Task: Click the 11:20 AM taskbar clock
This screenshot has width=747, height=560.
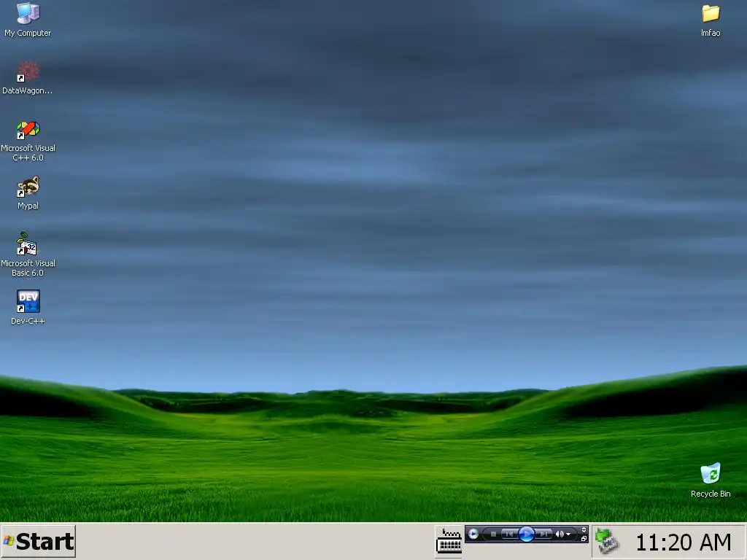Action: (683, 542)
